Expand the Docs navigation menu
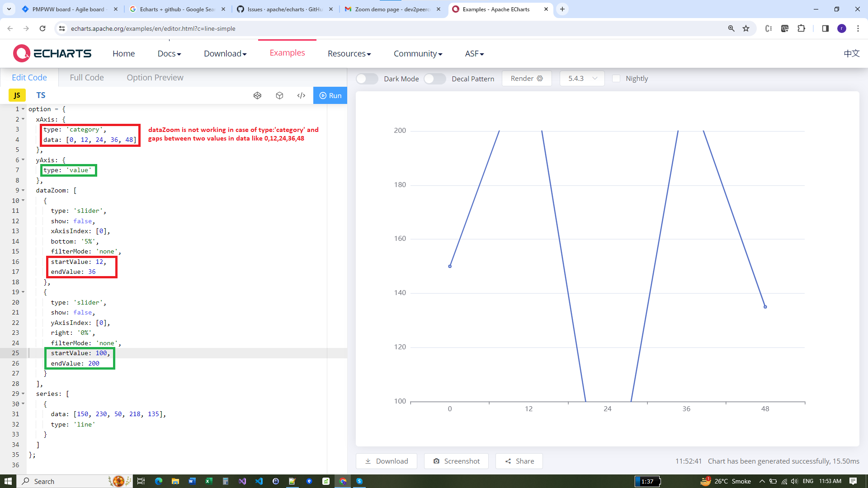868x488 pixels. (x=169, y=53)
